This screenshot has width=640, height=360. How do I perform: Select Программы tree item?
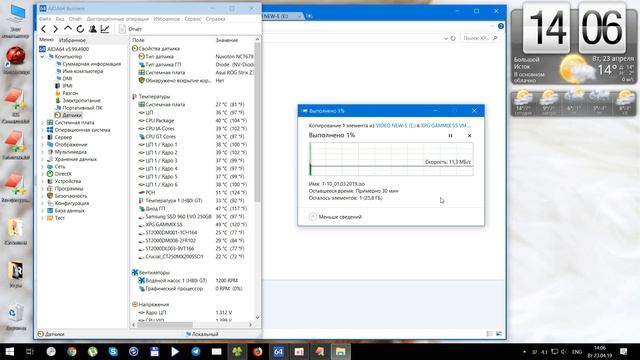point(69,189)
